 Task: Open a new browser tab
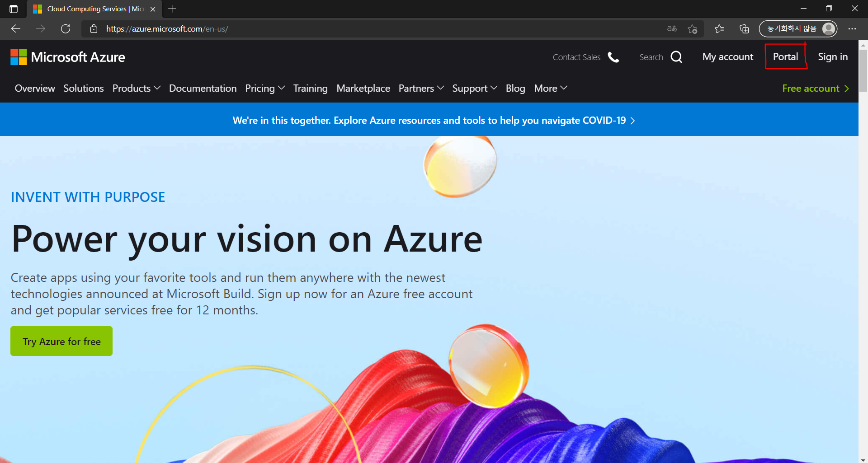click(172, 9)
